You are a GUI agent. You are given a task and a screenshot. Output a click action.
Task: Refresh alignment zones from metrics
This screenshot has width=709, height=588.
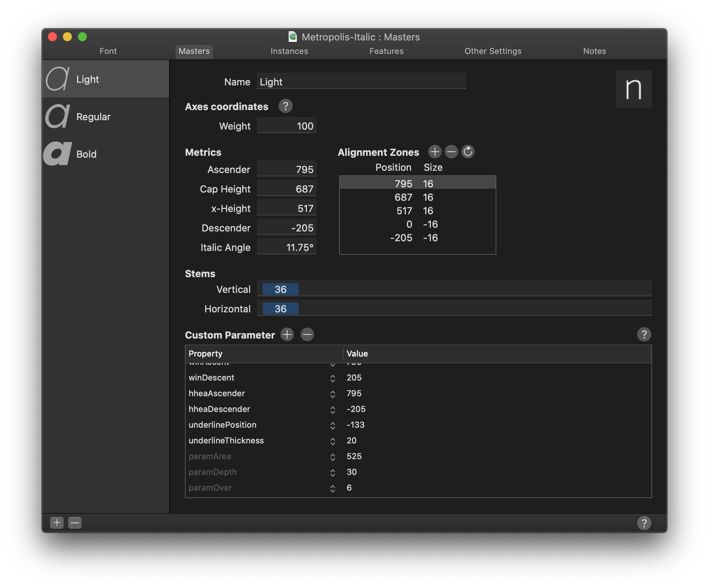pos(468,152)
